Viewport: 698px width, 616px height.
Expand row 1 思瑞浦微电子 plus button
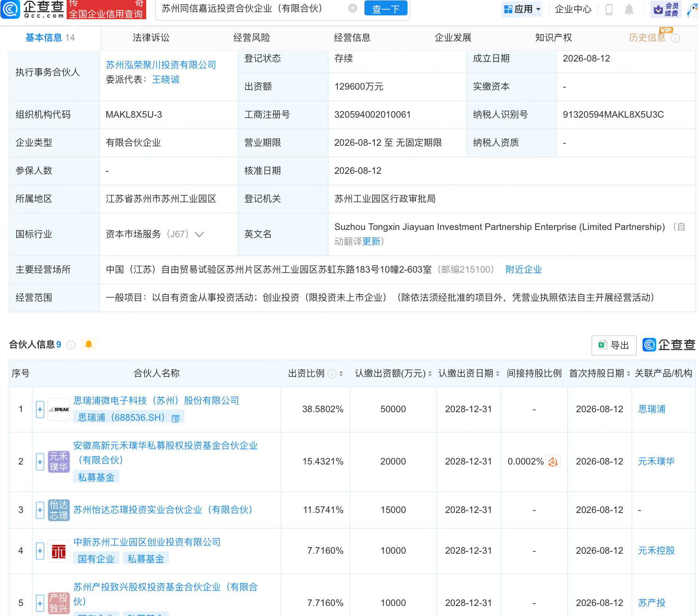tap(40, 410)
